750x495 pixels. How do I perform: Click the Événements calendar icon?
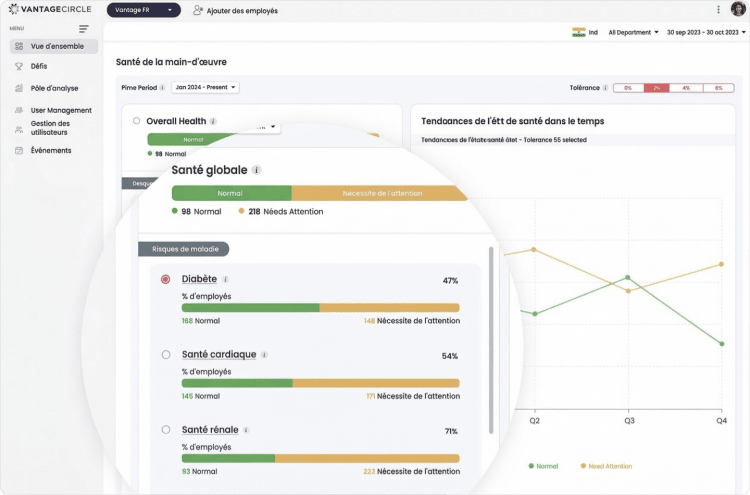click(x=19, y=151)
